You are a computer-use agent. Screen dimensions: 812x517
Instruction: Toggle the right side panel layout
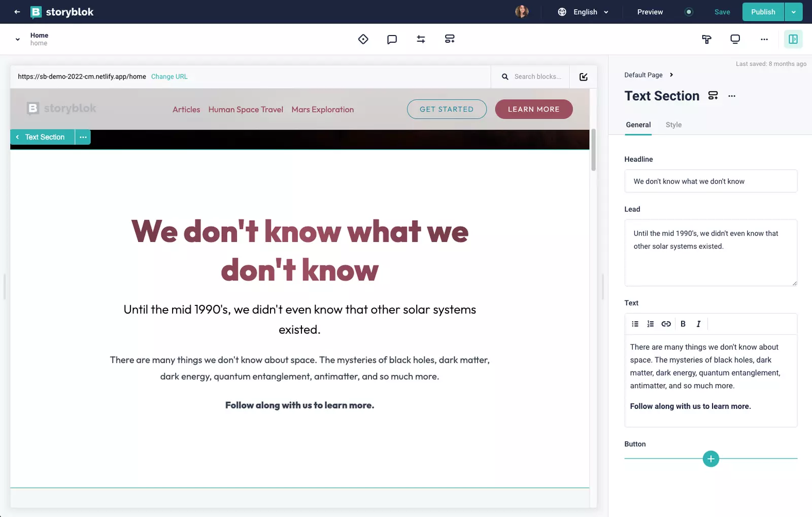793,39
